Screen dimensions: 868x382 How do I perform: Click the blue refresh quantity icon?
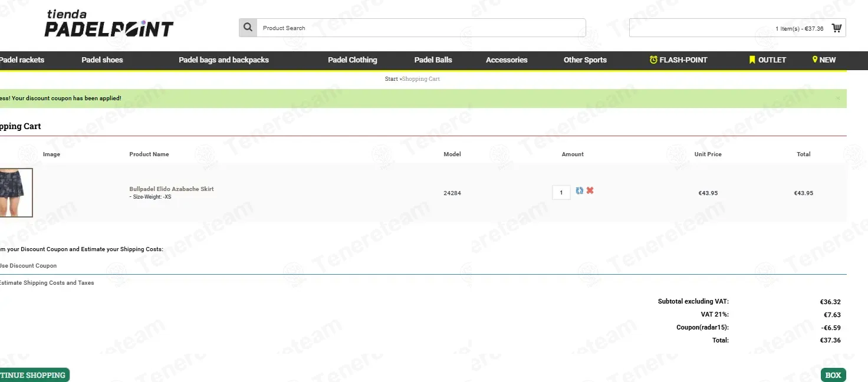click(x=580, y=191)
